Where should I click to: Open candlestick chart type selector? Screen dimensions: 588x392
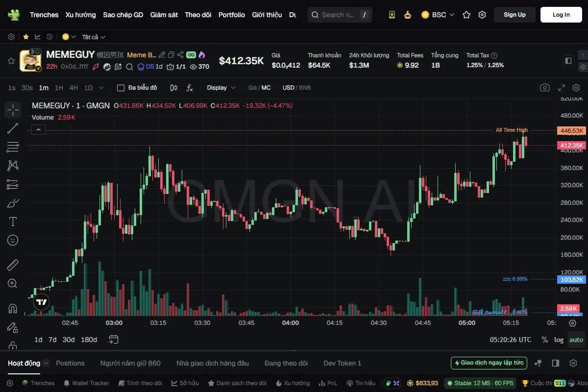point(173,88)
